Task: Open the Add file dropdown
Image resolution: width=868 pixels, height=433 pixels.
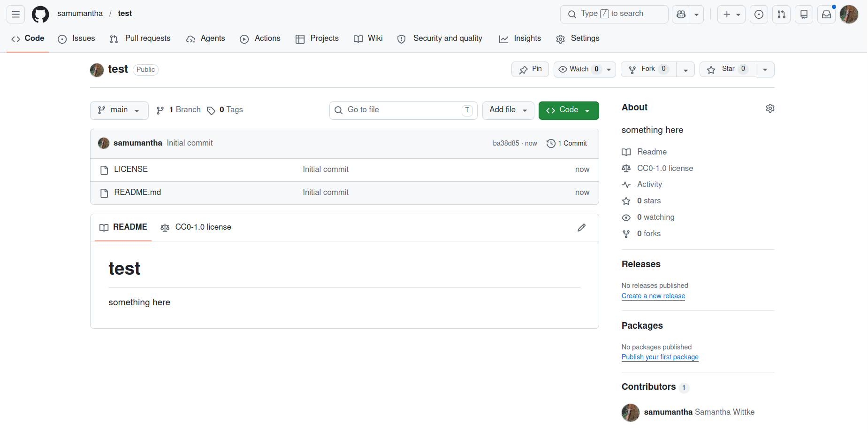Action: [x=508, y=110]
